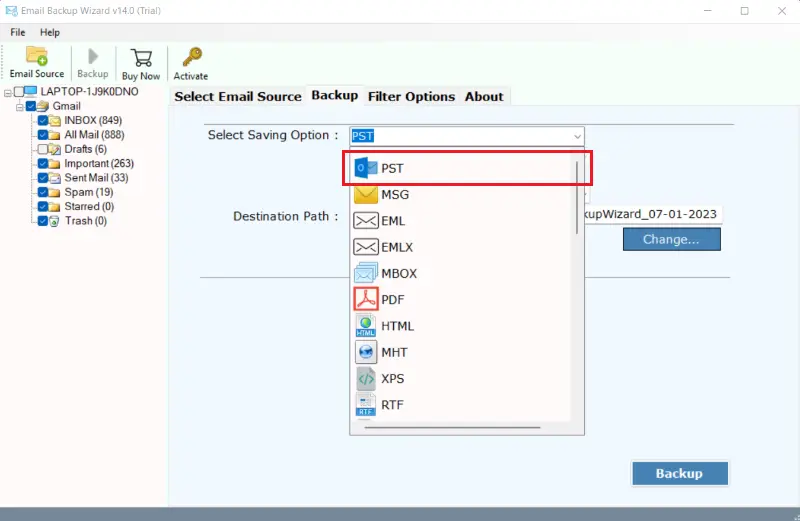Image resolution: width=800 pixels, height=521 pixels.
Task: Select the Important (263) folder label
Action: 99,163
